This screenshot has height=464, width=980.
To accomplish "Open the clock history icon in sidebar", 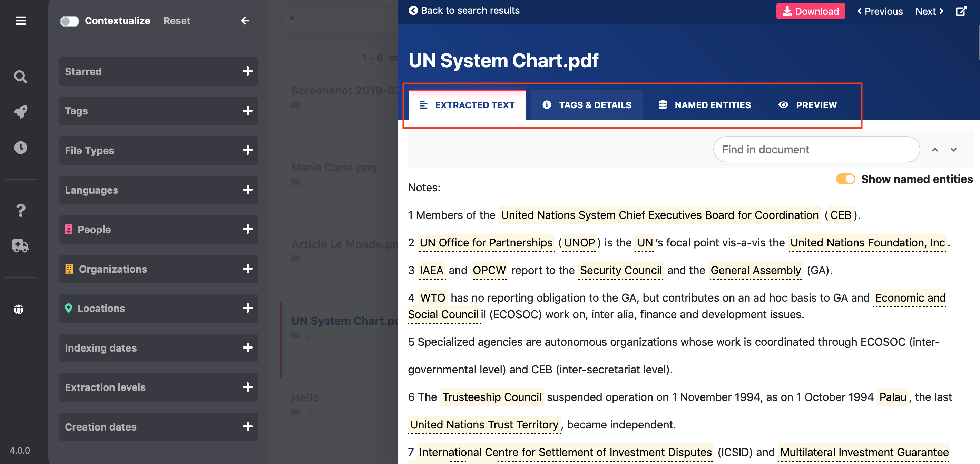I will [21, 148].
